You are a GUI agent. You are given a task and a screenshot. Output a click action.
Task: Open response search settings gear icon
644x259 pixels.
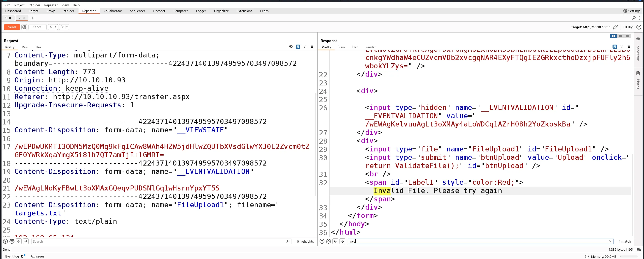(x=328, y=241)
